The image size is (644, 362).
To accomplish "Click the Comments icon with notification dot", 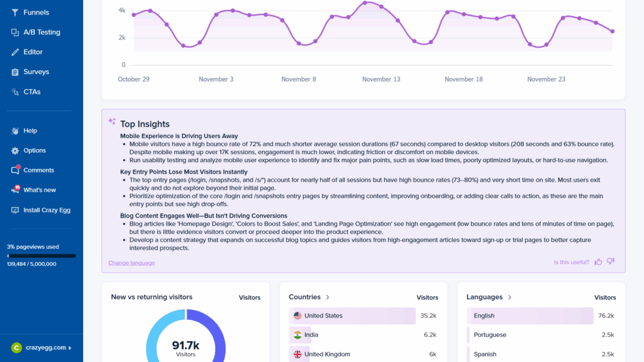I will click(15, 170).
